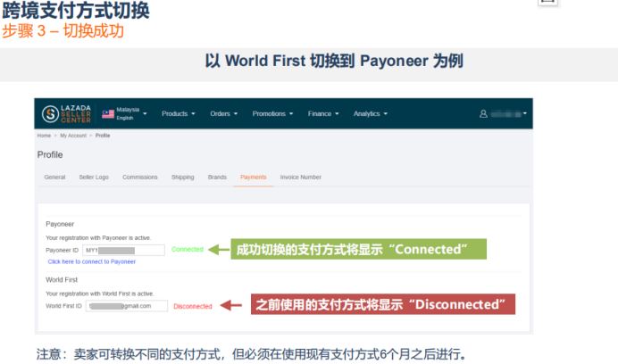Click the Payoneer section heading
The width and height of the screenshot is (618, 364).
click(x=60, y=224)
